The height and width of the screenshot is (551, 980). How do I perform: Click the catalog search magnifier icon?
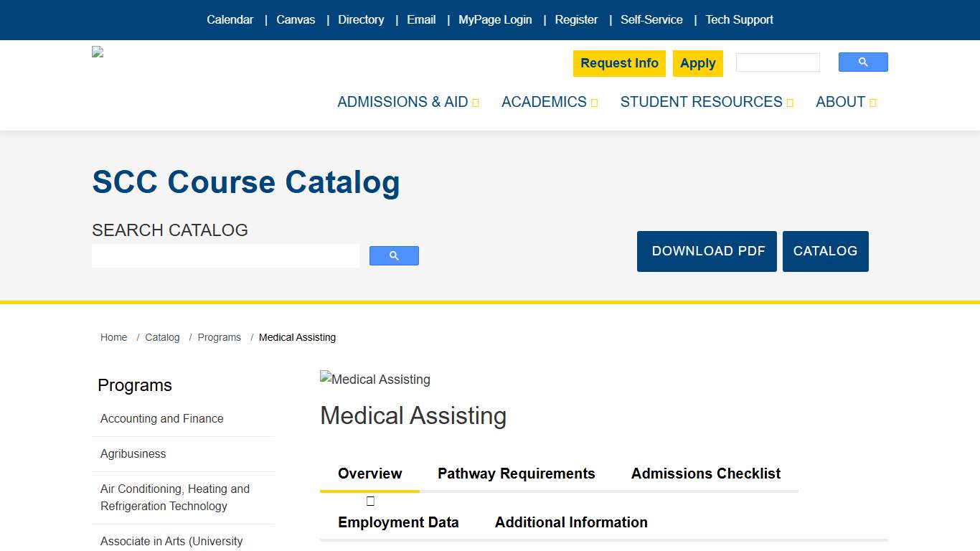(393, 255)
